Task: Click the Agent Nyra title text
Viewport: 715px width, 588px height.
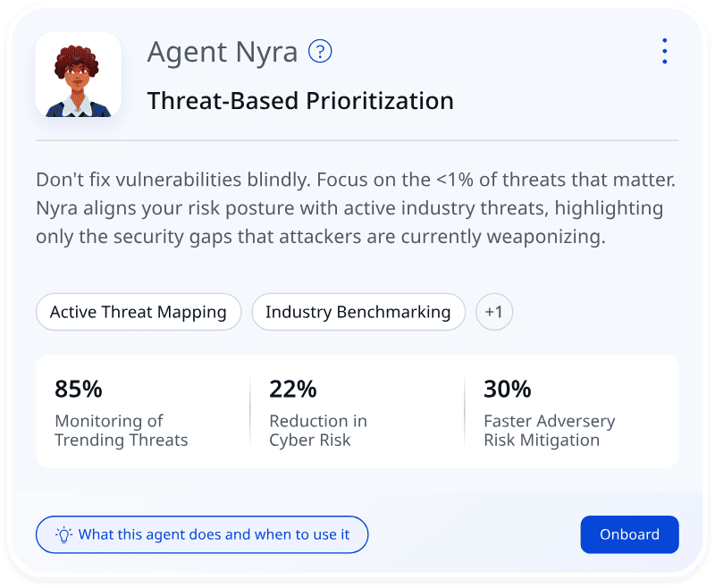Action: (223, 52)
